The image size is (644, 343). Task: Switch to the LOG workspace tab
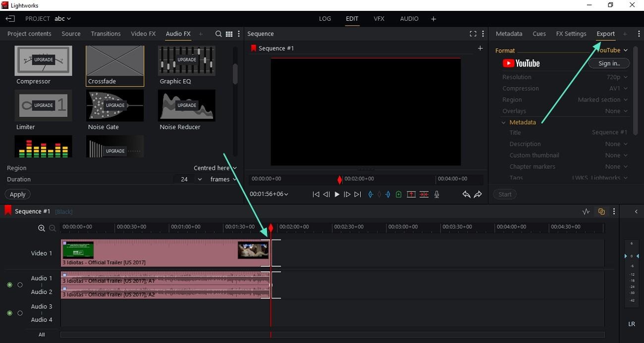(x=325, y=19)
